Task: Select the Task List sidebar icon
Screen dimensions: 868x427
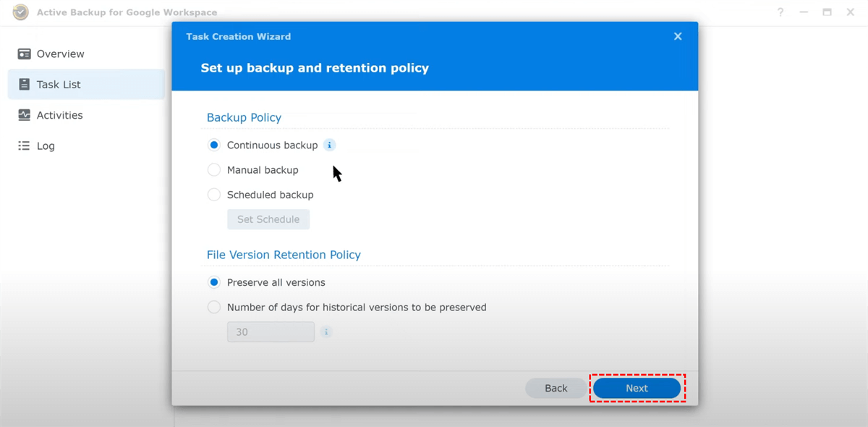Action: click(25, 85)
